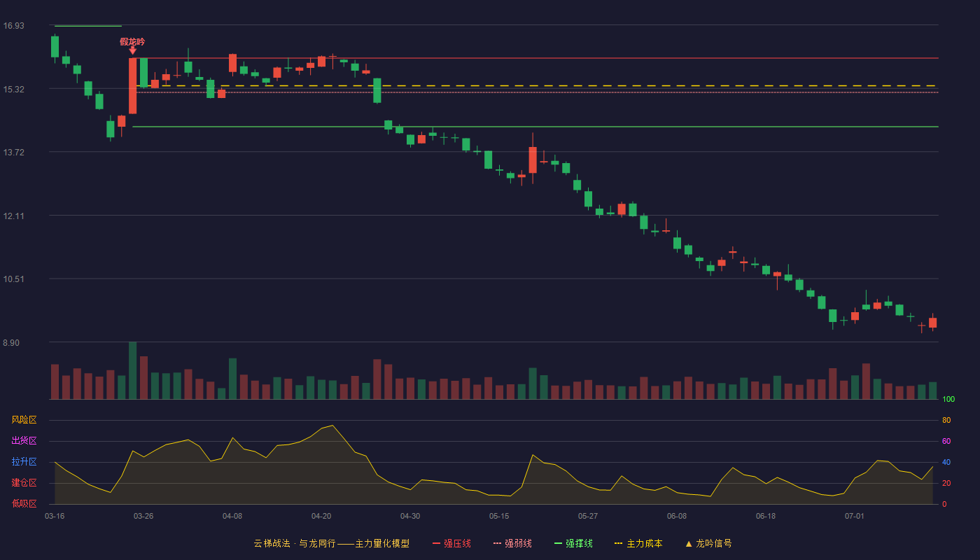Click the 16.93 price axis label
The image size is (980, 560).
pyautogui.click(x=13, y=26)
